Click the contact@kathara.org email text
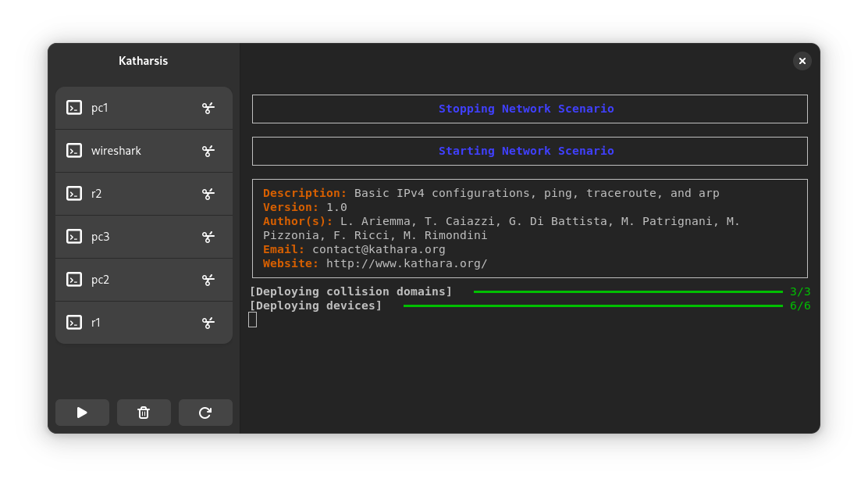 tap(379, 249)
